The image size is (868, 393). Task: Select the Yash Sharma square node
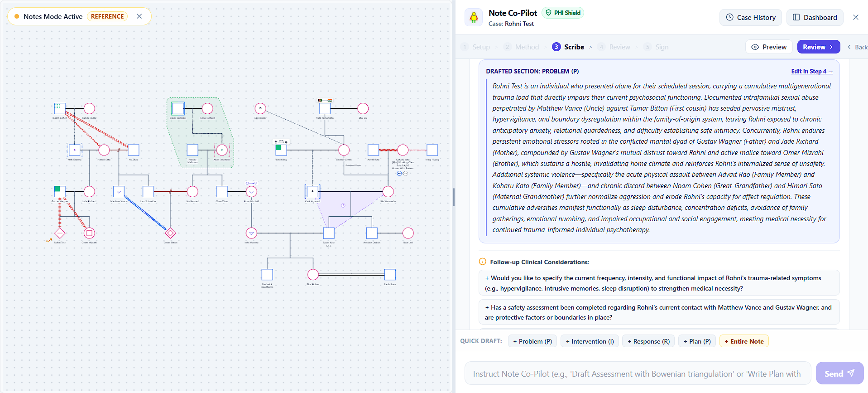74,150
